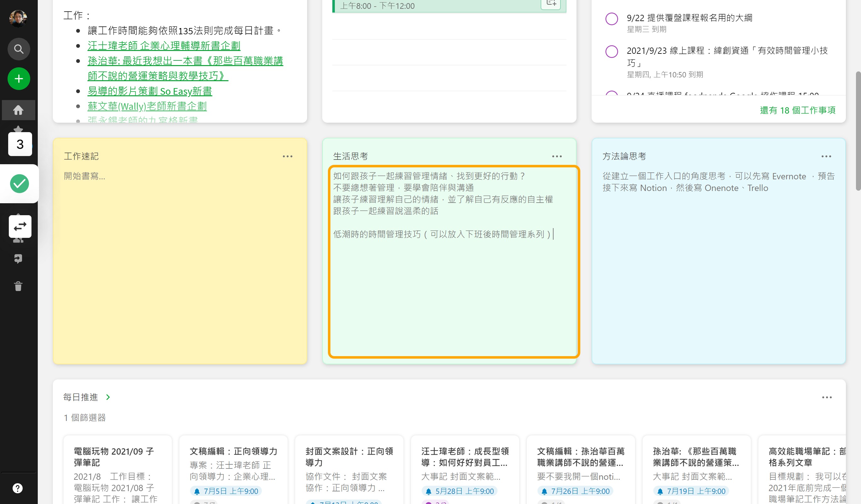Viewport: 861px width, 504px height.
Task: Open the note card 電腦玩物 2021/09 子彈筆記
Action: [x=117, y=469]
